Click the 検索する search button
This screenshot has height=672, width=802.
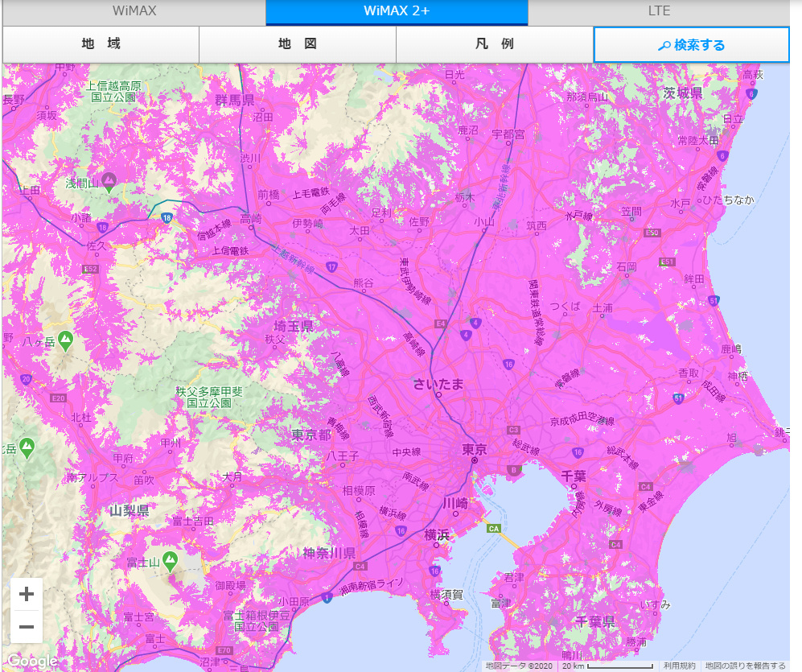pyautogui.click(x=692, y=45)
